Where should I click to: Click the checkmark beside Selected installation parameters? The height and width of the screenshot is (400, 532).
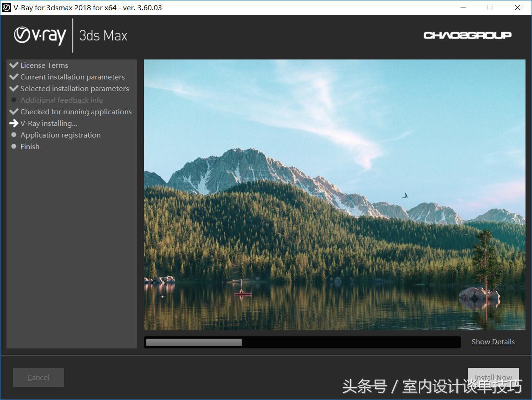coord(13,88)
